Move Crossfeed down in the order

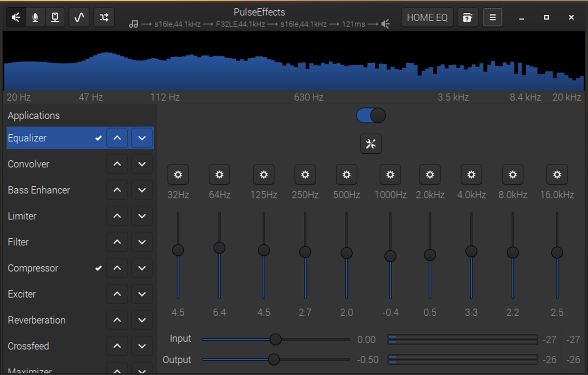[142, 346]
